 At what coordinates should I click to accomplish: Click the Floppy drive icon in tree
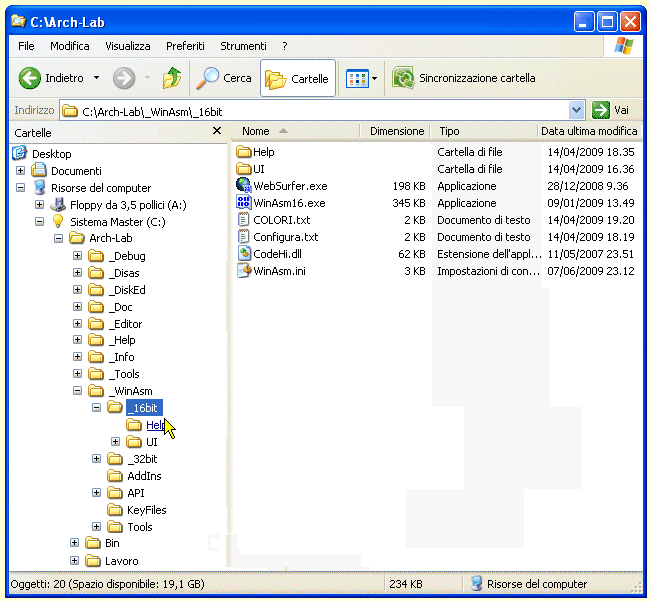point(58,204)
